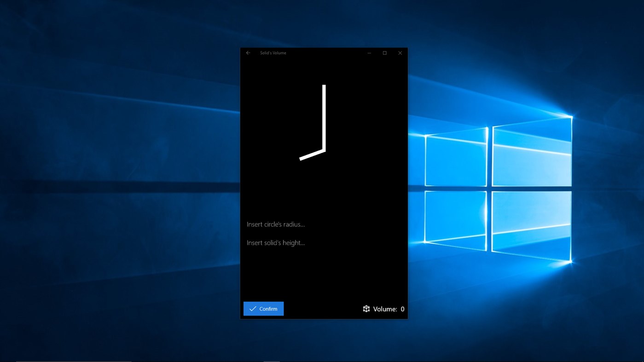Click the height placeholder text
This screenshot has width=644, height=362.
click(276, 242)
